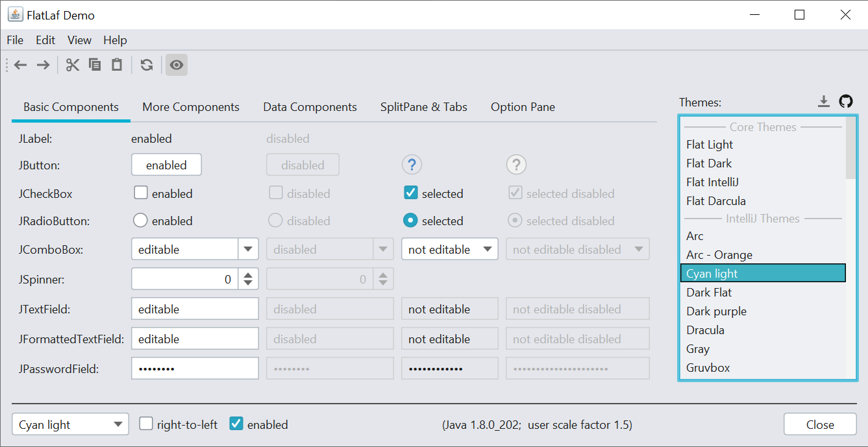Check the JCheckBox 'enabled' checkbox

click(x=141, y=193)
